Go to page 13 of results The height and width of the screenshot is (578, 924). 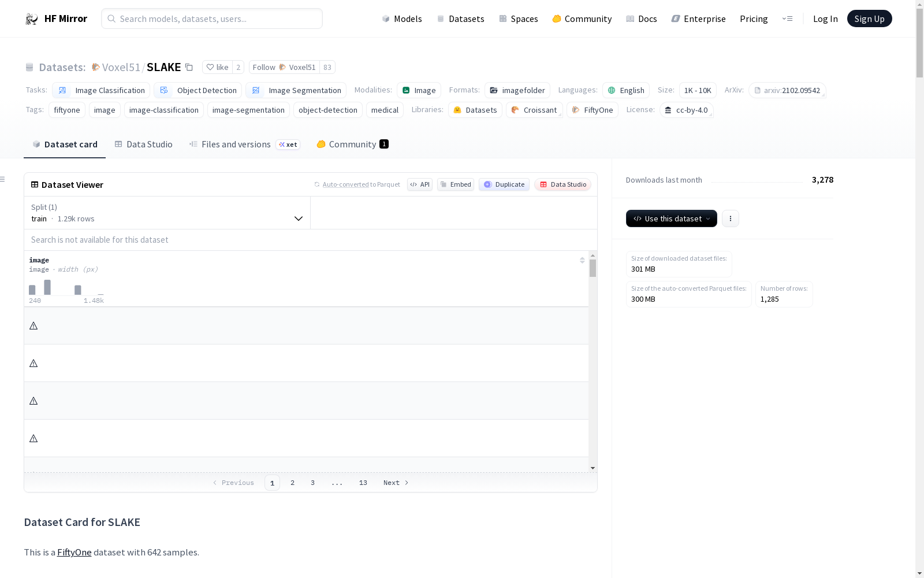(363, 483)
